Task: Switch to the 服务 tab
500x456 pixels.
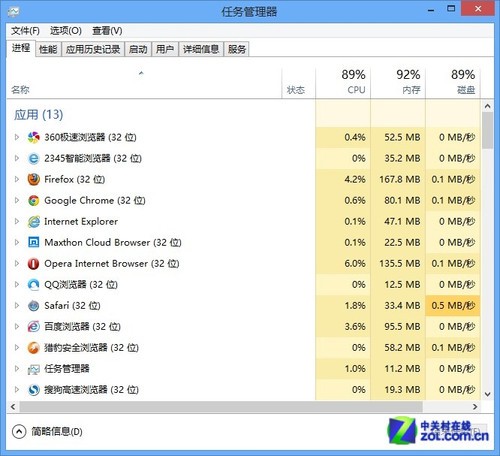Action: coord(237,49)
